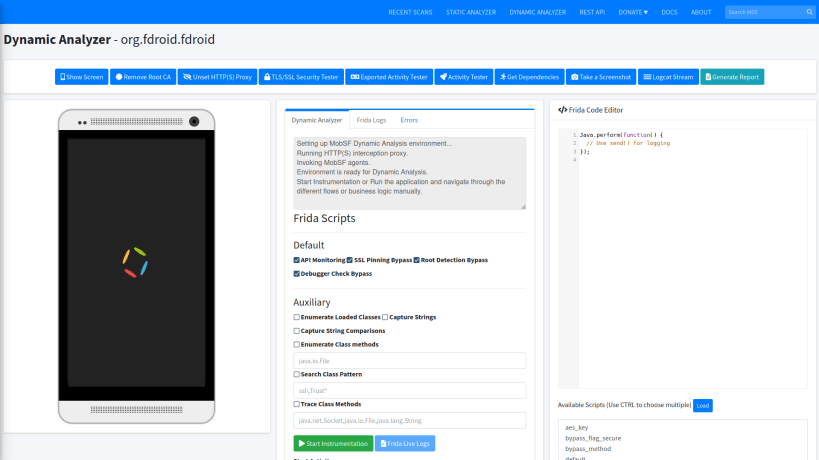This screenshot has height=460, width=819.
Task: Expand the Donate menu
Action: (633, 12)
